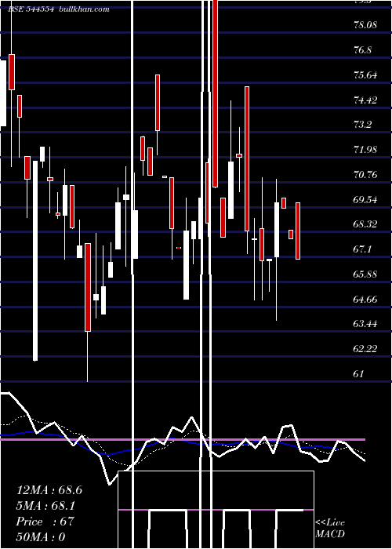
Task: Click the Price : 67 readout
Action: (x=45, y=522)
